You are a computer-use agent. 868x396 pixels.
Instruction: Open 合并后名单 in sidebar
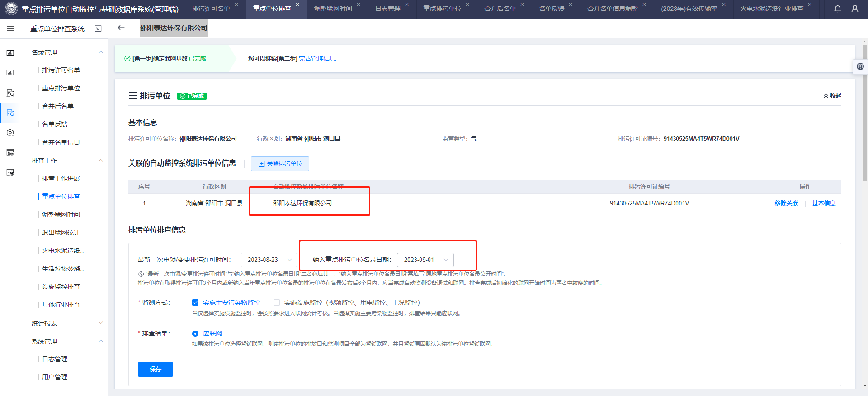point(58,106)
